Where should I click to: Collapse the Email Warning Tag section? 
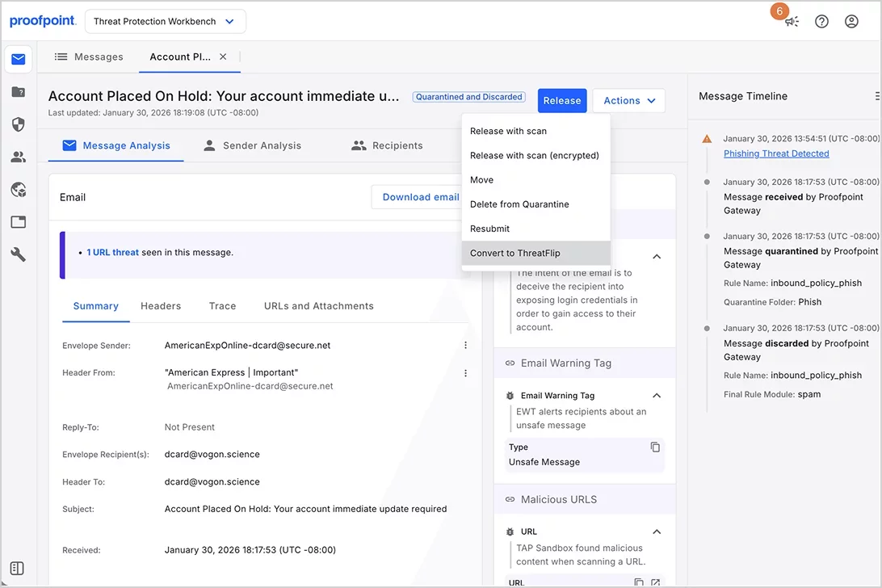657,396
